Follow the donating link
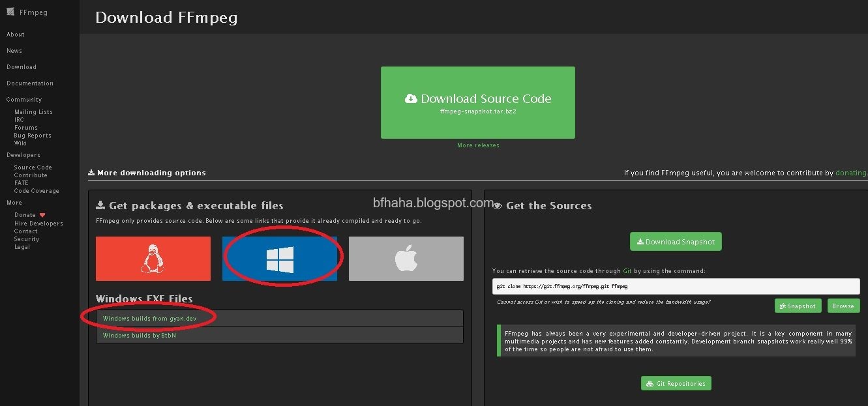The width and height of the screenshot is (868, 406). (851, 173)
